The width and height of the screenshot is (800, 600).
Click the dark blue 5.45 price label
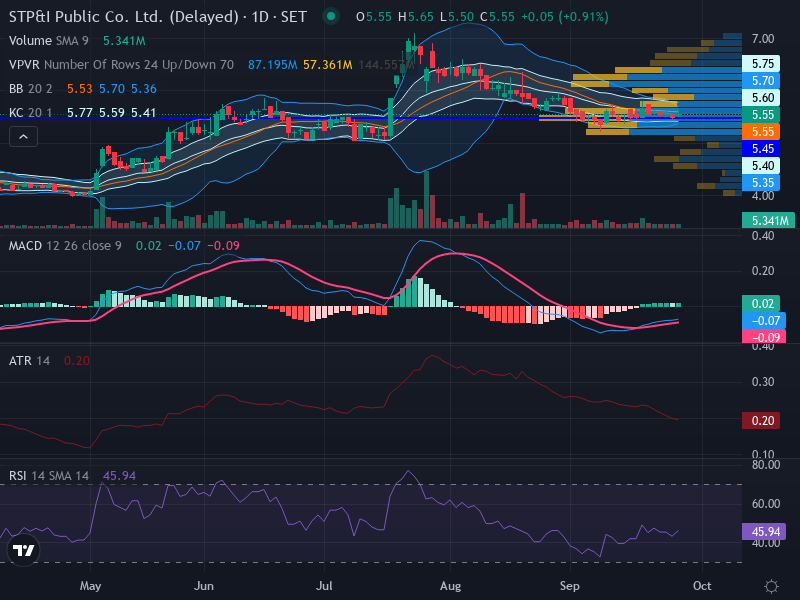tap(761, 148)
